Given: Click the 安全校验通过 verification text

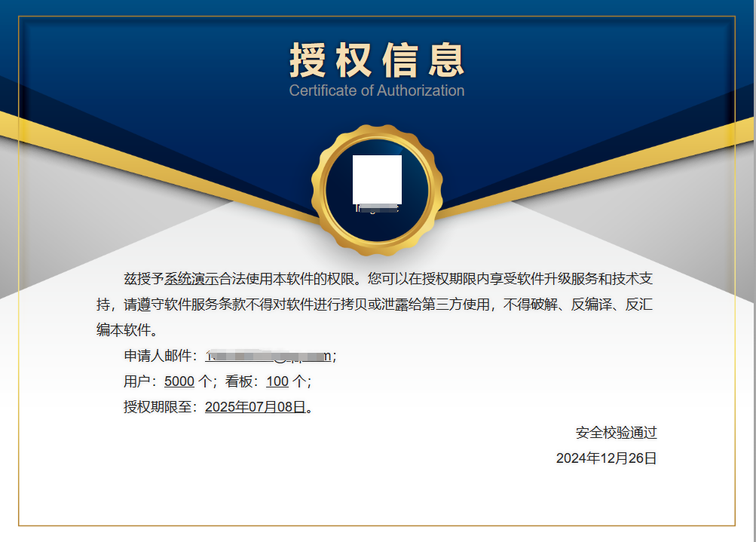Looking at the screenshot, I should tap(616, 433).
